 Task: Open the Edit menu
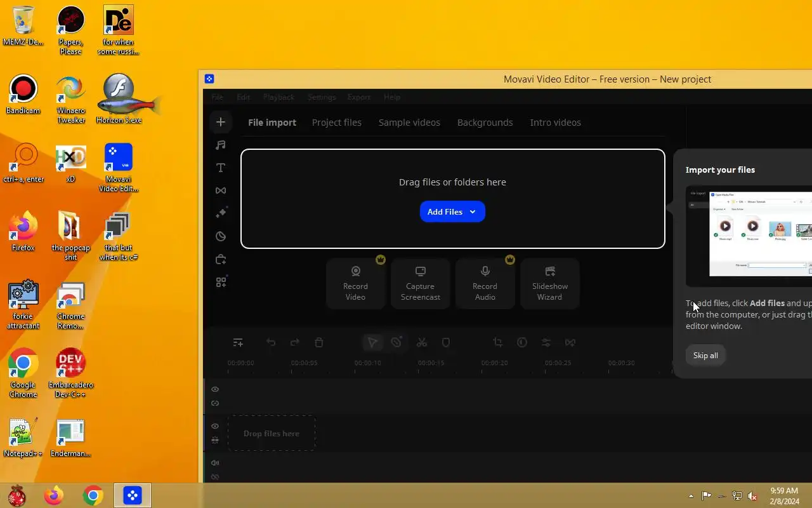pyautogui.click(x=244, y=97)
